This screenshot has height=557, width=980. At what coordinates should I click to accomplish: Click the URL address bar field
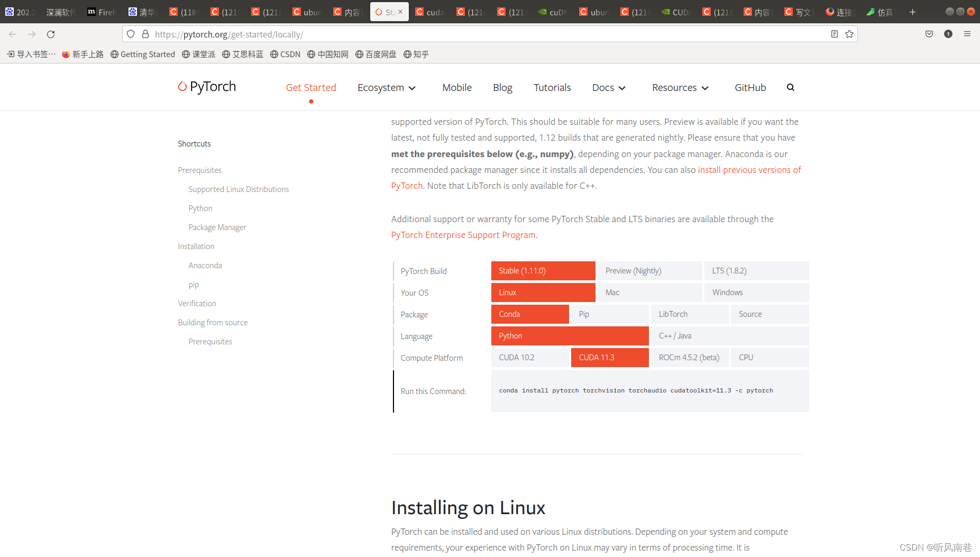[489, 34]
